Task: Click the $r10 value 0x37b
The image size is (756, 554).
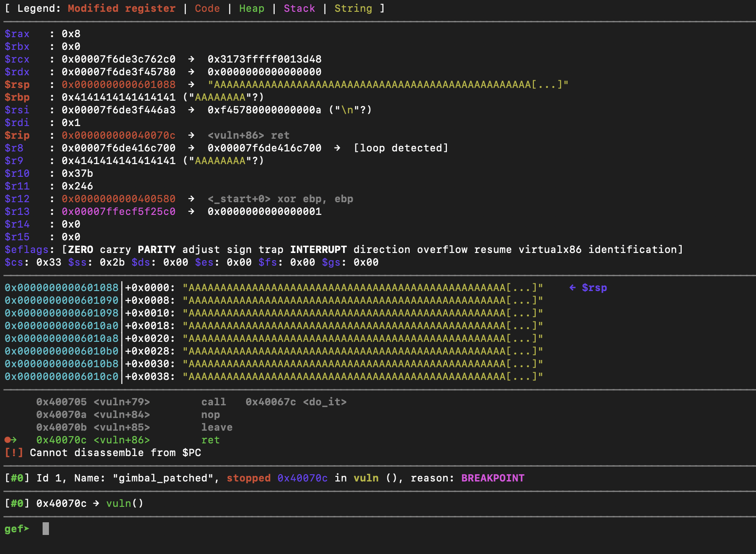Action: (78, 174)
